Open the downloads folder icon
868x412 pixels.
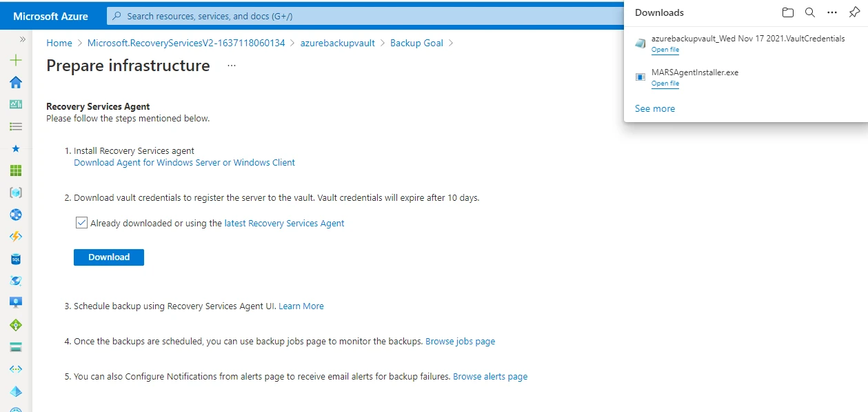coord(787,12)
